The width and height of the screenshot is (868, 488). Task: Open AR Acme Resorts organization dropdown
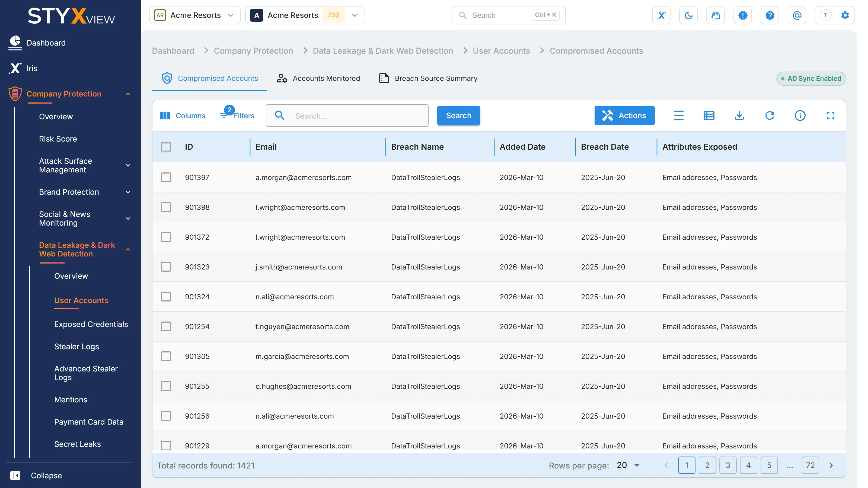[x=195, y=15]
